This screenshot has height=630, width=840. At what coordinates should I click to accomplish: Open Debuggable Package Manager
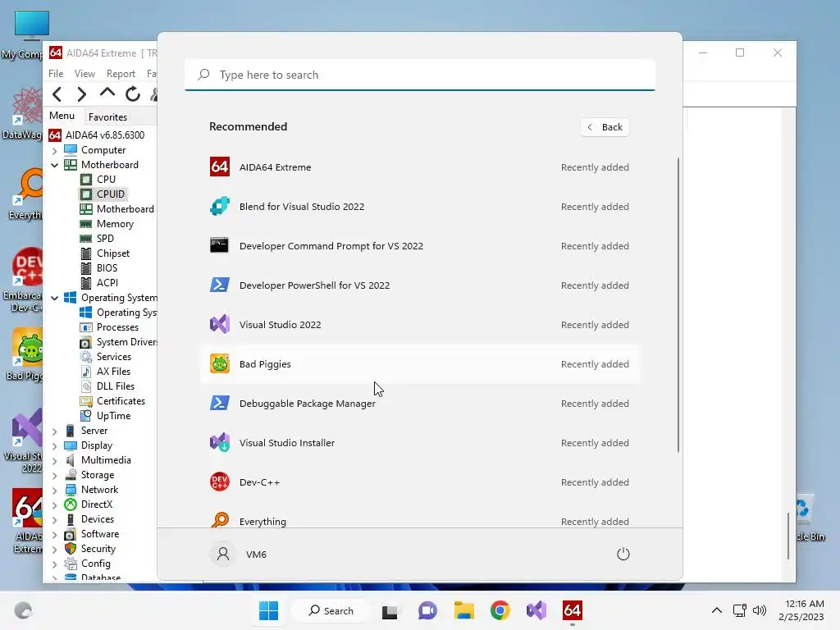coord(420,404)
